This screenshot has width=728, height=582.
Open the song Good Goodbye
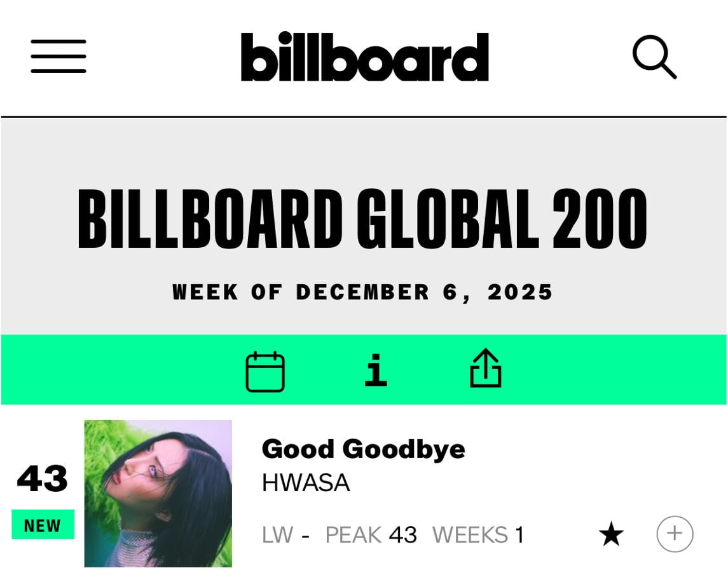(x=364, y=449)
